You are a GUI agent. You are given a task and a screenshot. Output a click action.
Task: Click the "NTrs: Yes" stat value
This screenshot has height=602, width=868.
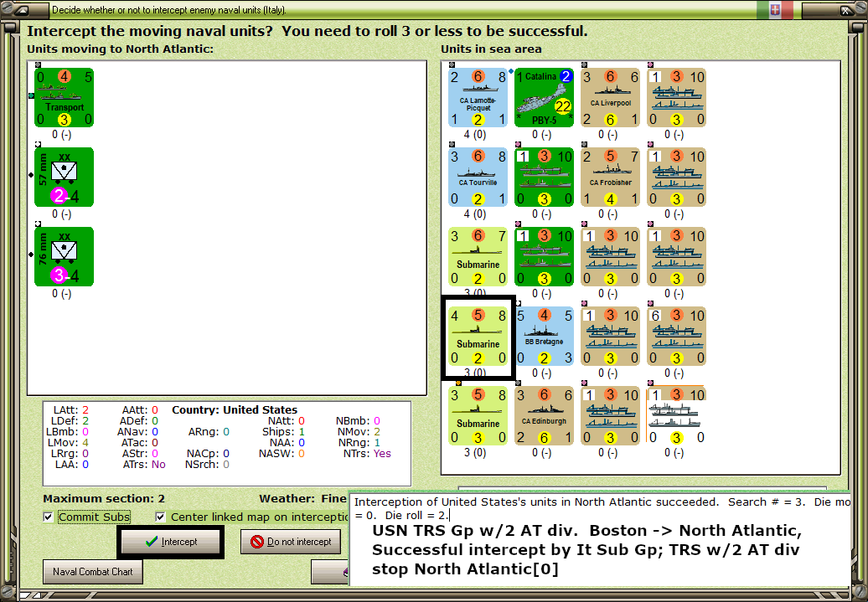(x=367, y=454)
